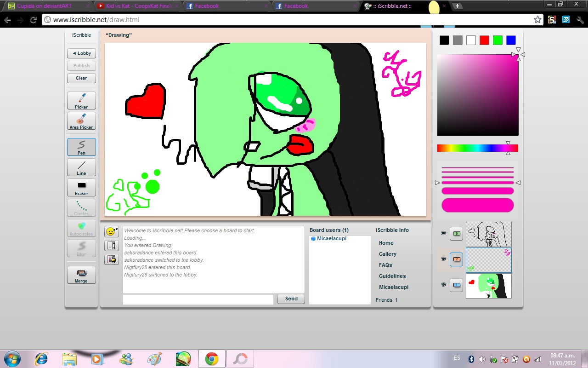Select layer 3 number button
Image resolution: width=588 pixels, height=368 pixels.
coord(456,234)
